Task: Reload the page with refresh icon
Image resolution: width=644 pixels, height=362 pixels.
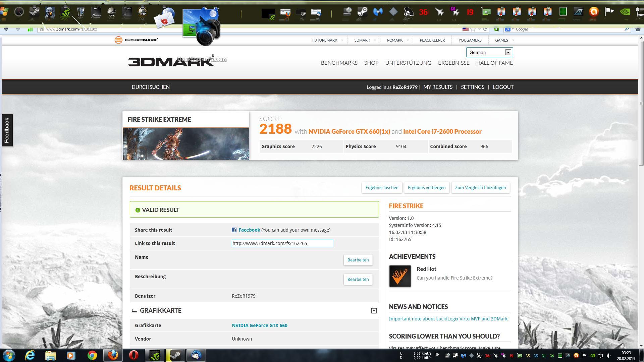Action: (485, 29)
